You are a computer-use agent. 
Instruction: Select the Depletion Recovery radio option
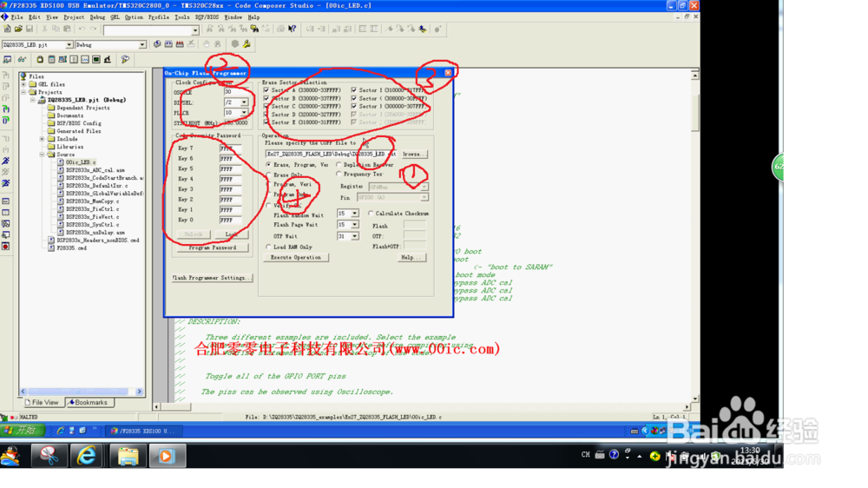pos(339,164)
